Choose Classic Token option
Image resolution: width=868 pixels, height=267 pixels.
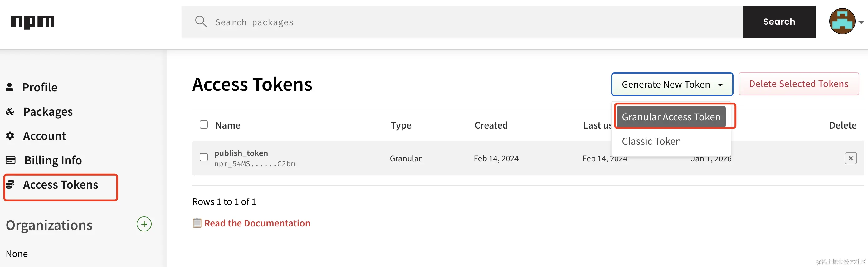(651, 141)
